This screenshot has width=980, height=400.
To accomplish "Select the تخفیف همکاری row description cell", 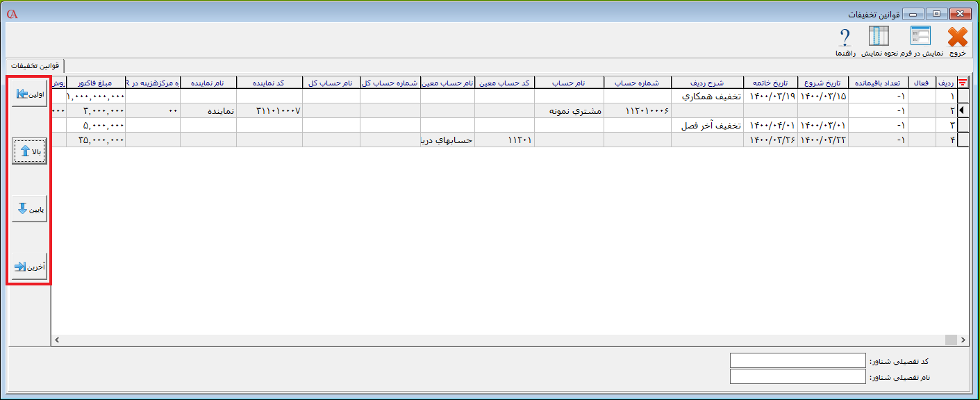I will [707, 97].
